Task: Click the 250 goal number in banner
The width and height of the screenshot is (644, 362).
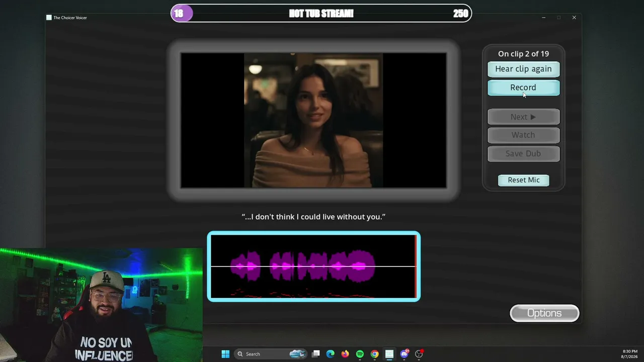Action: click(460, 14)
